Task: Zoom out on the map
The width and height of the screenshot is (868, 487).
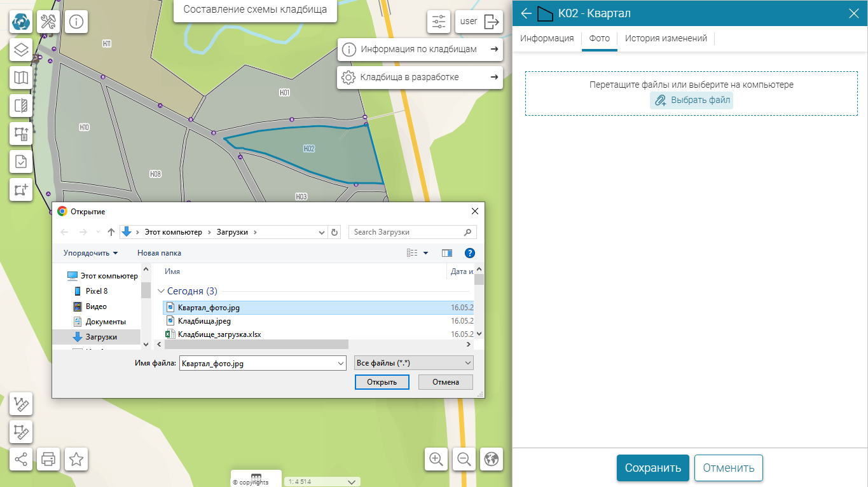Action: click(x=464, y=459)
